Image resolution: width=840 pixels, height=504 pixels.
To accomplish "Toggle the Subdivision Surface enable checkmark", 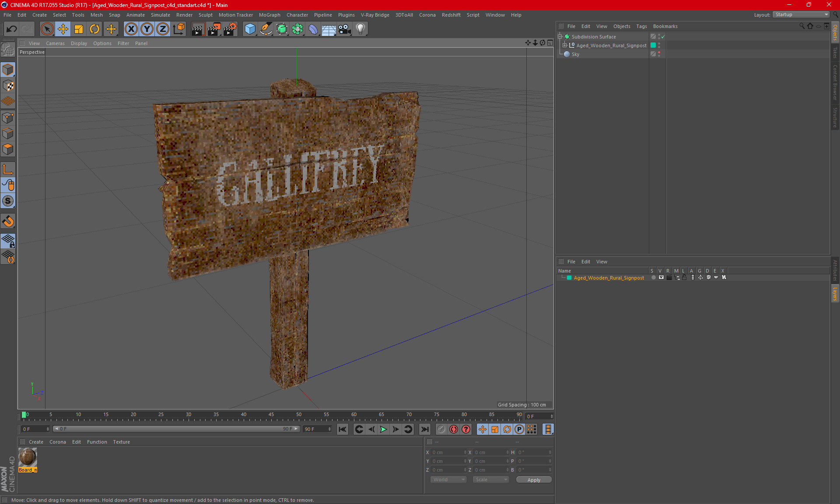I will click(663, 37).
